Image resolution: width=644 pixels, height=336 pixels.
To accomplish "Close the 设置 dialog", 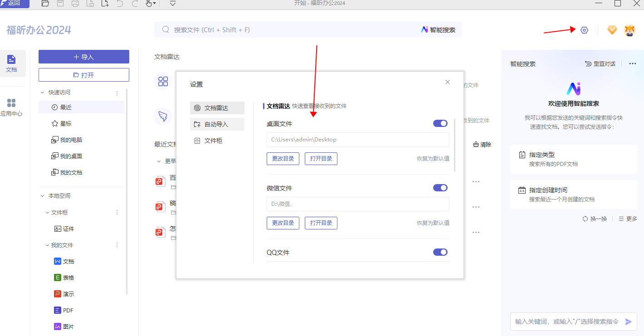I will pyautogui.click(x=448, y=82).
